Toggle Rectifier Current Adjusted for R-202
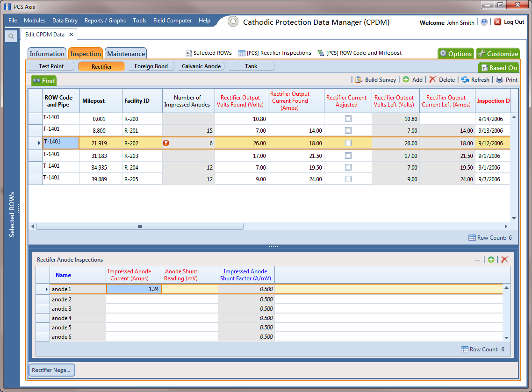 click(x=348, y=143)
